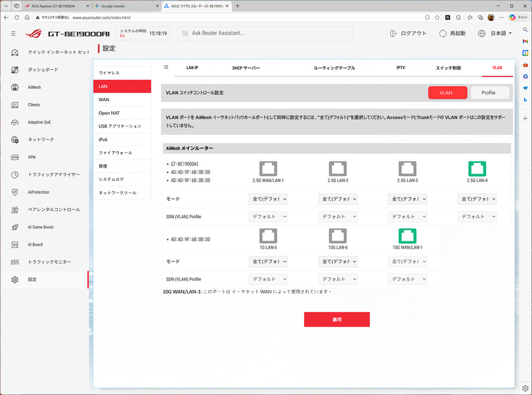This screenshot has width=532, height=395.
Task: Open the Settings gear in sidebar
Action: [x=15, y=279]
